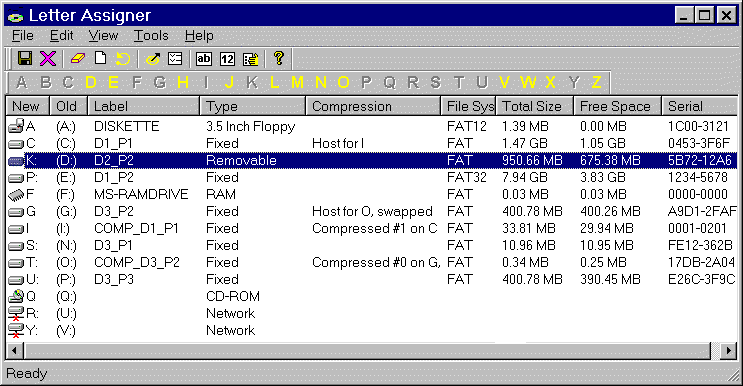
Task: Click the network drive icon for Y:
Action: 16,331
